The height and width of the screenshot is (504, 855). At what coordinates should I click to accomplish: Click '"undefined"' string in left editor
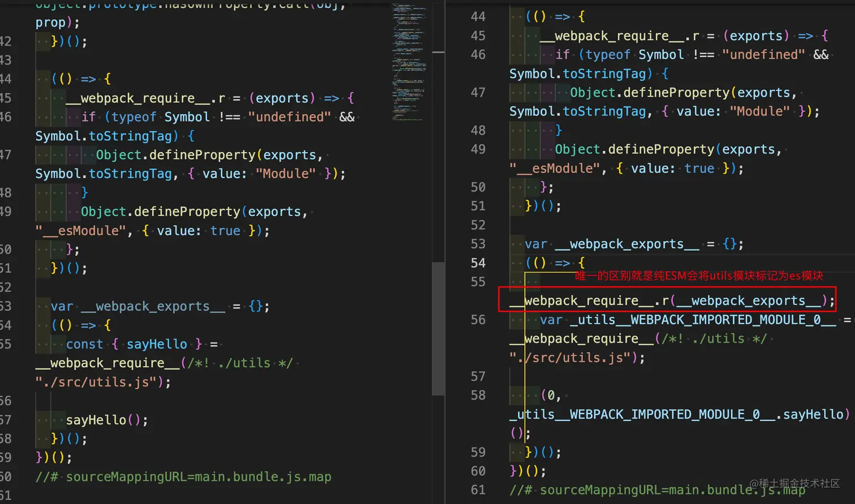(x=290, y=117)
